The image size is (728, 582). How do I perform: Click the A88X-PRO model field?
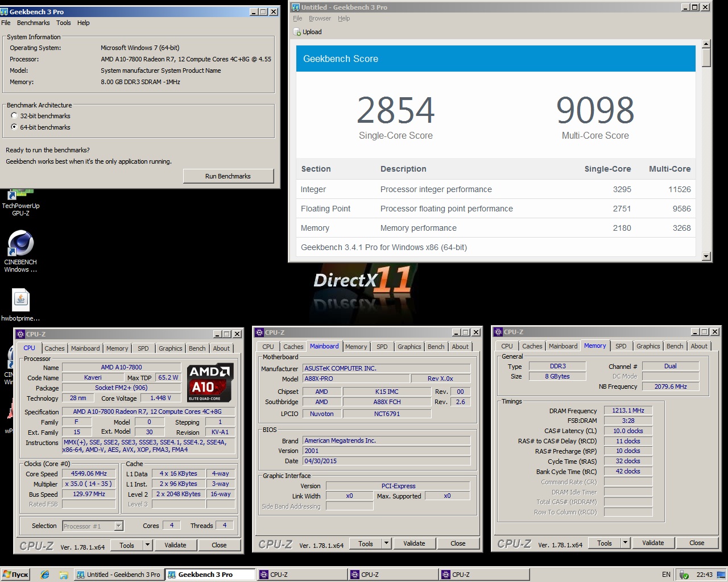(356, 379)
